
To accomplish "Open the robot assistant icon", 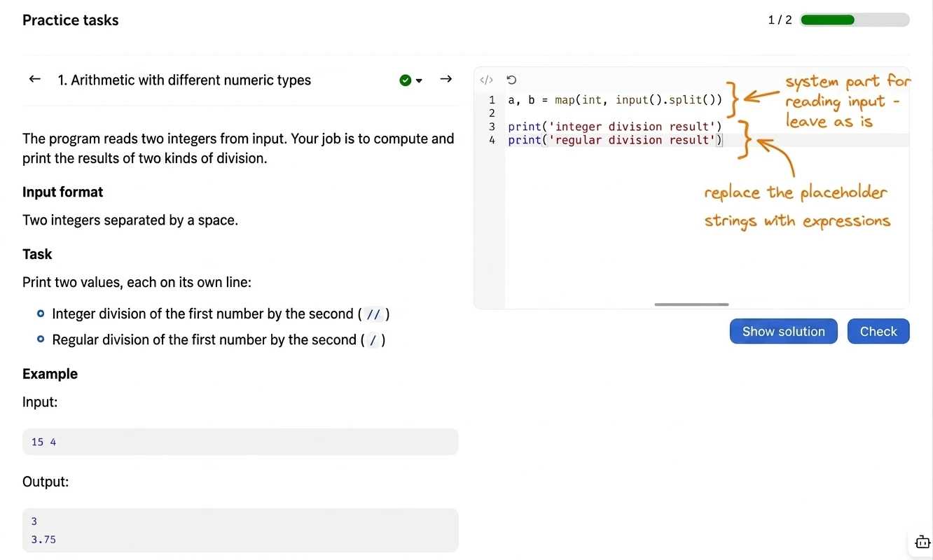I will [x=922, y=542].
